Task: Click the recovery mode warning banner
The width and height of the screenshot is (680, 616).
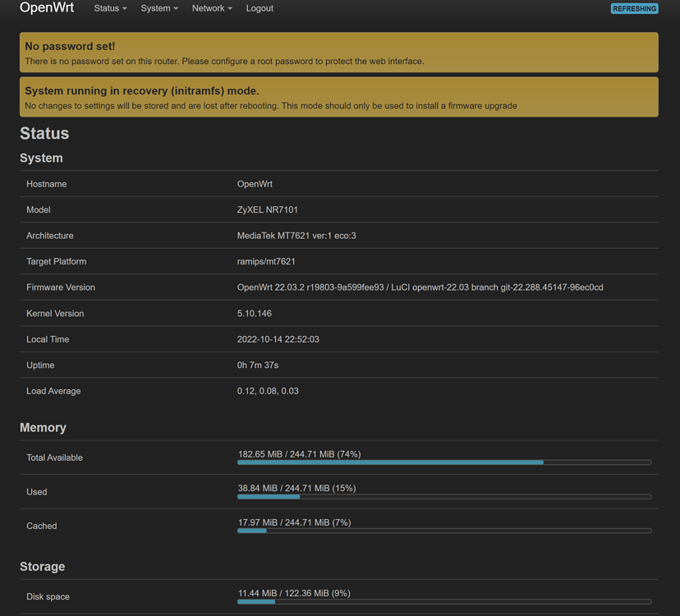Action: tap(340, 96)
